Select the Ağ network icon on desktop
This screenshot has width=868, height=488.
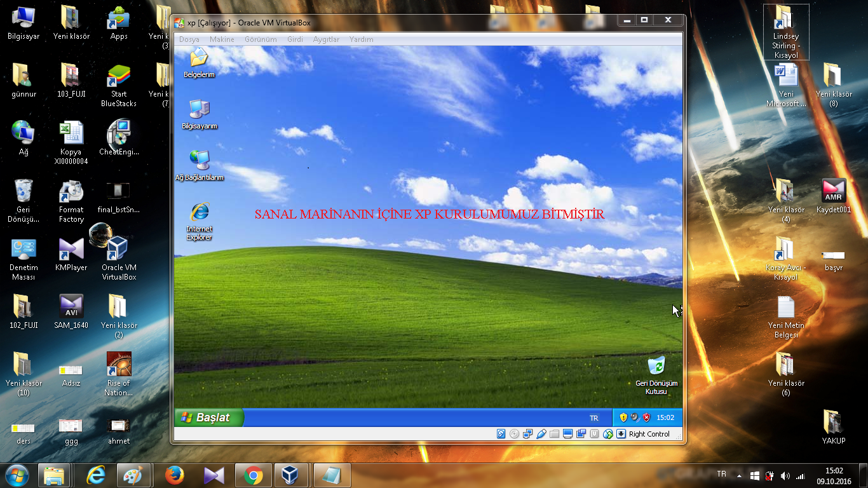pos(24,138)
